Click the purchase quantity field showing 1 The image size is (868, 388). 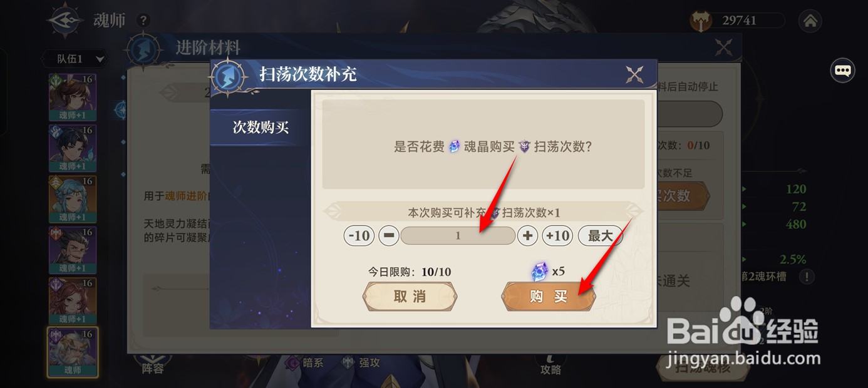(458, 236)
